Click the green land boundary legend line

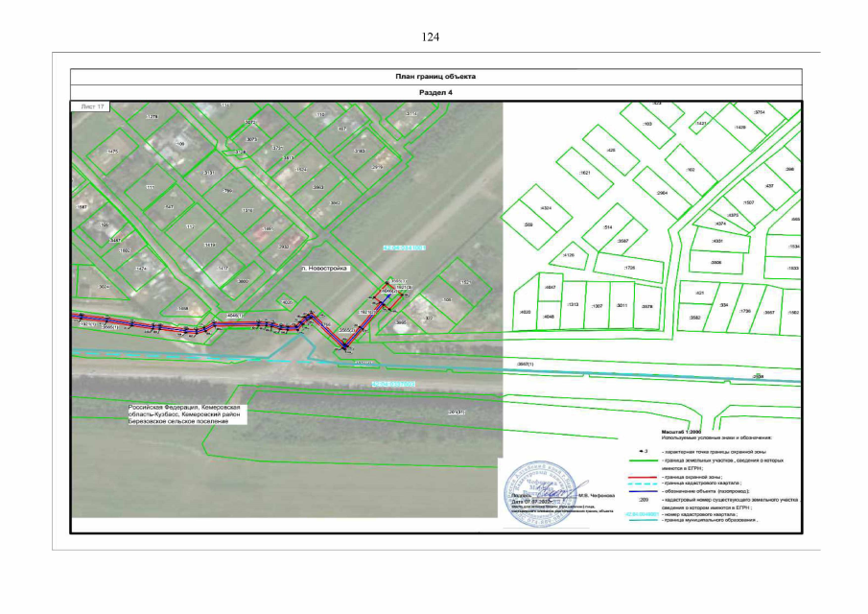point(642,460)
